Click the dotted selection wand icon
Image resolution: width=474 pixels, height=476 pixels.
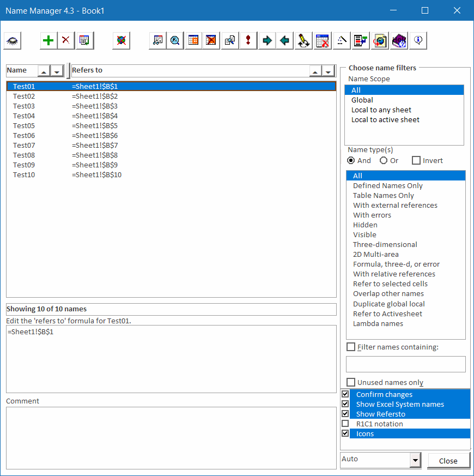coord(342,40)
